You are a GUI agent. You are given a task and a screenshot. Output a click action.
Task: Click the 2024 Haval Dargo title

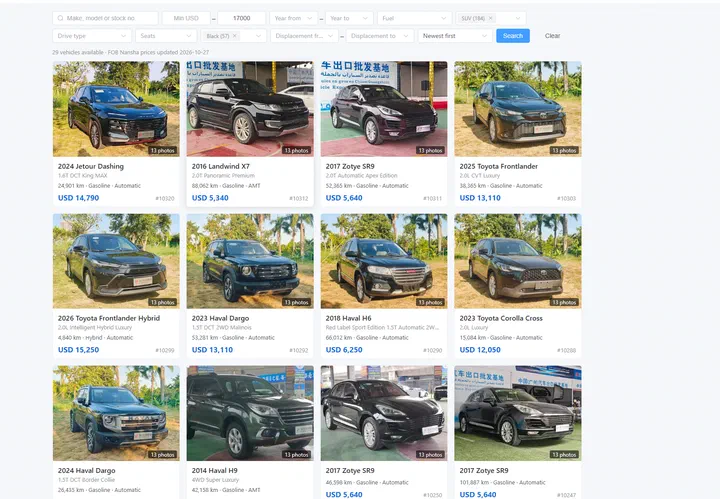point(86,471)
